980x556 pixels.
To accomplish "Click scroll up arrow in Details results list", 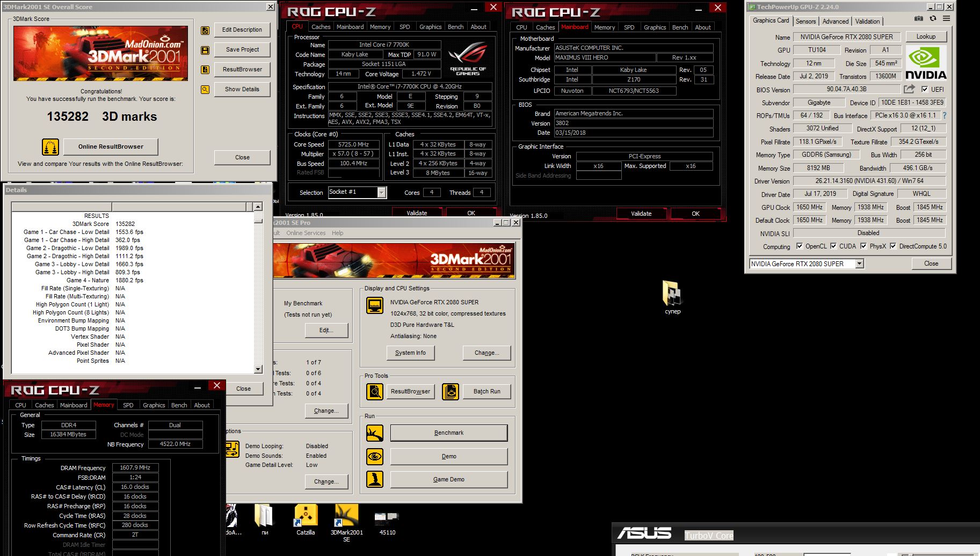I will pyautogui.click(x=258, y=207).
